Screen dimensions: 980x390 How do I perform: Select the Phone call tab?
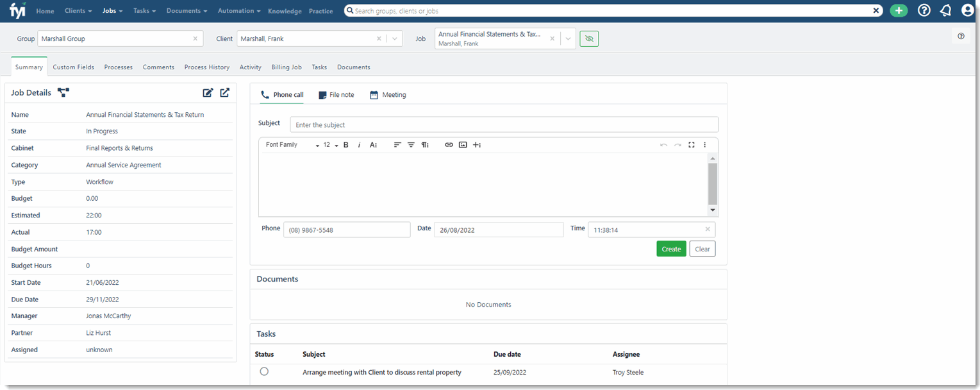pyautogui.click(x=282, y=95)
